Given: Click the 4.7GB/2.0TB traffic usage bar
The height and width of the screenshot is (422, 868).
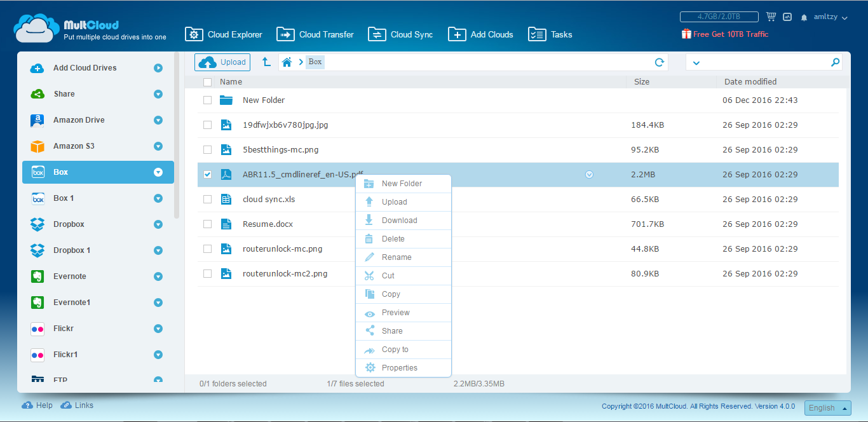Looking at the screenshot, I should pos(719,17).
